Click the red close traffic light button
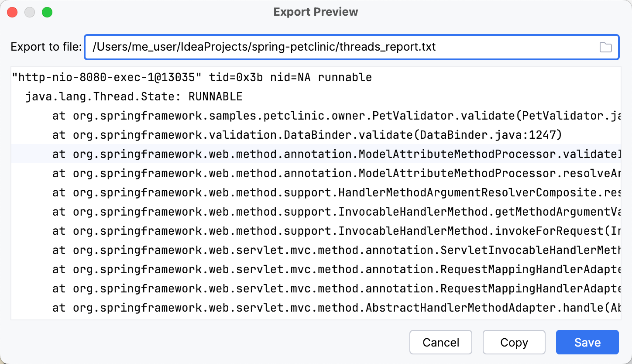 click(12, 12)
